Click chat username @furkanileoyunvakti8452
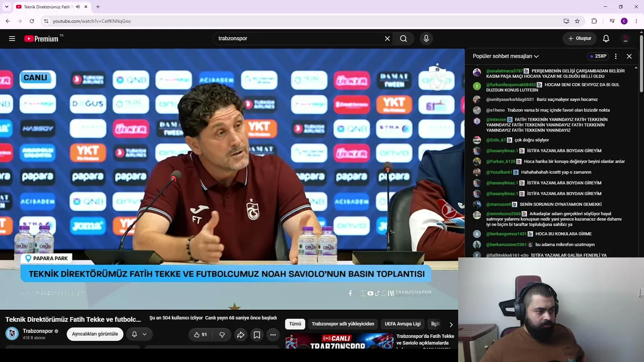The image size is (644, 362). pyautogui.click(x=511, y=84)
